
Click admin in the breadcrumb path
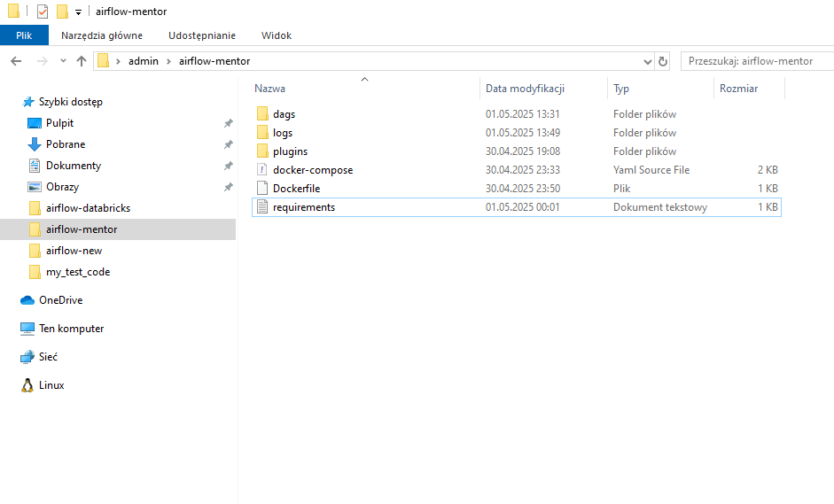[x=143, y=61]
